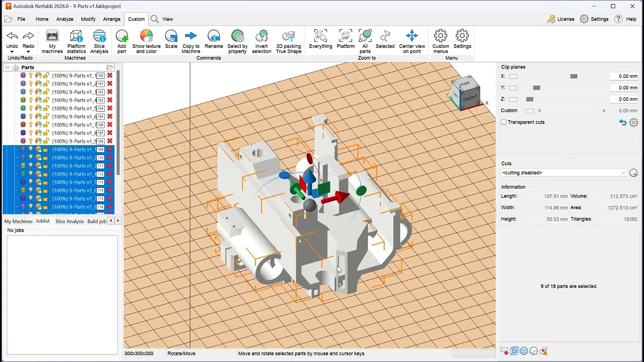Click the warning part icon in status bar

tap(544, 351)
